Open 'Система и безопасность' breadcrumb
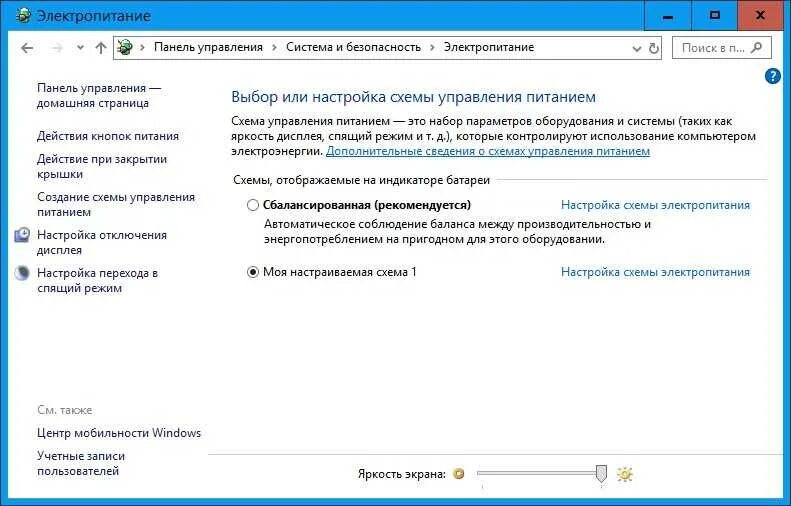The height and width of the screenshot is (506, 791). (x=353, y=47)
